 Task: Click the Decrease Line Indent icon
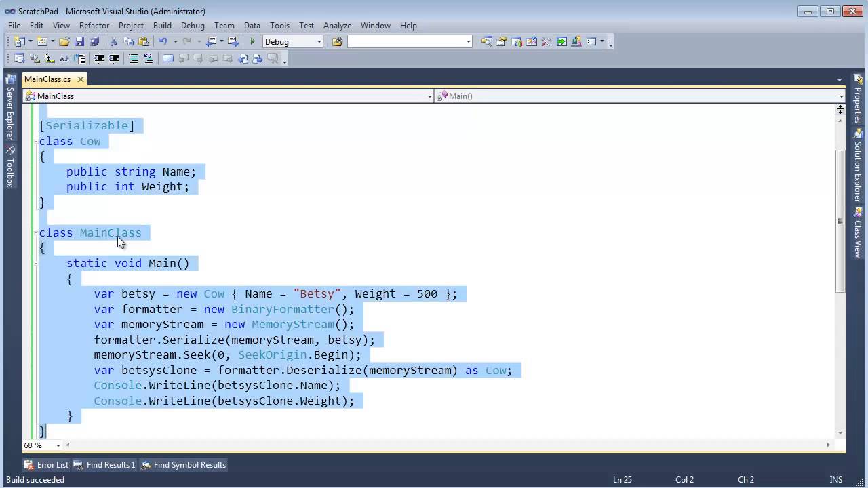point(99,59)
